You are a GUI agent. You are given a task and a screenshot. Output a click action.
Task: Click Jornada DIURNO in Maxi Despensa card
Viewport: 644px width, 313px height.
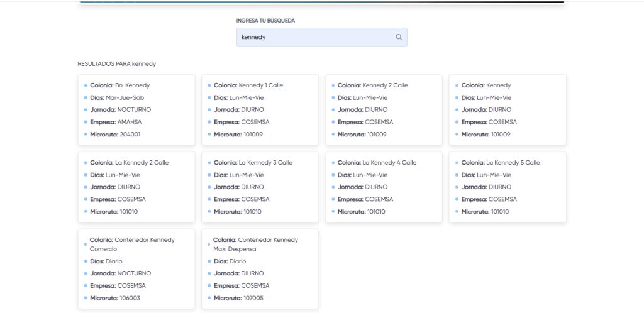[x=238, y=273]
